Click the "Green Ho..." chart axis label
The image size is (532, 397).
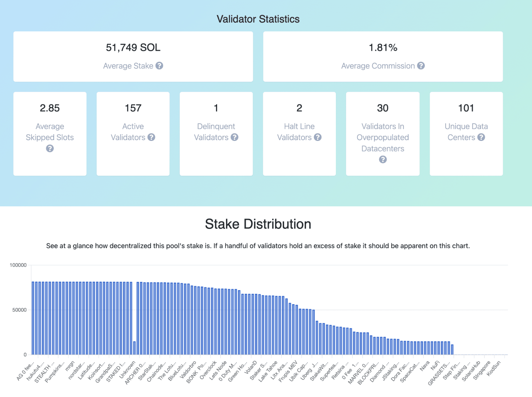pos(238,371)
